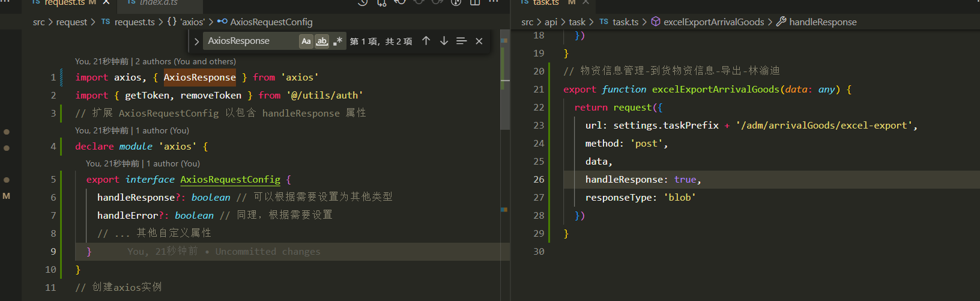Screen dimensions: 980x301
Task: Click removeToken in the import line
Action: pyautogui.click(x=211, y=96)
